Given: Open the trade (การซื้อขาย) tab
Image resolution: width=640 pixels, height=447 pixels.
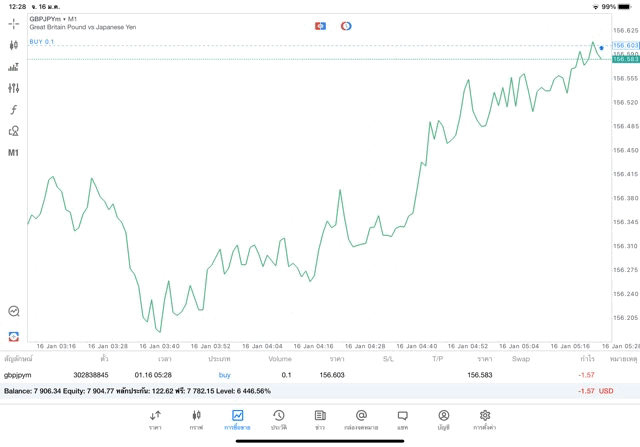Looking at the screenshot, I should coord(237,420).
